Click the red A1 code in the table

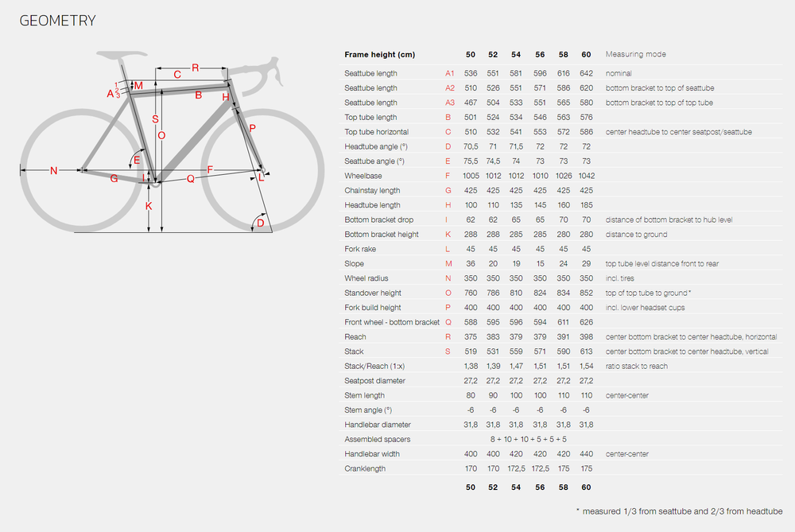[450, 73]
